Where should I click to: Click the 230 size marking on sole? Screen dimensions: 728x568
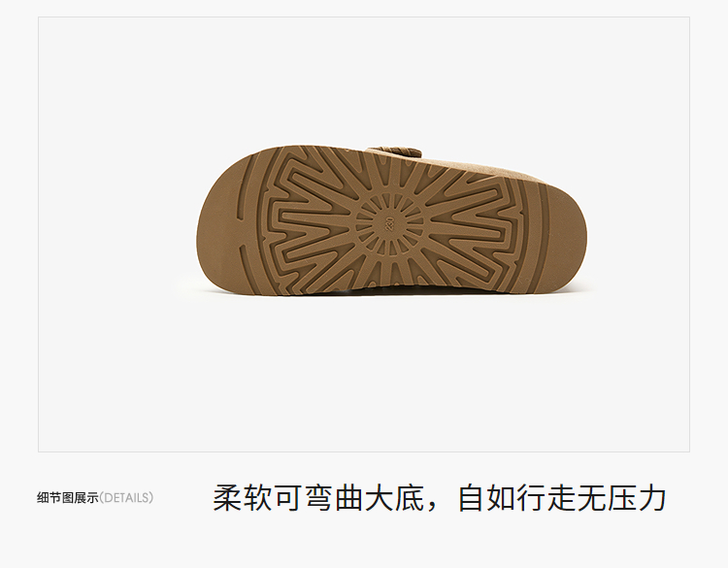389,224
